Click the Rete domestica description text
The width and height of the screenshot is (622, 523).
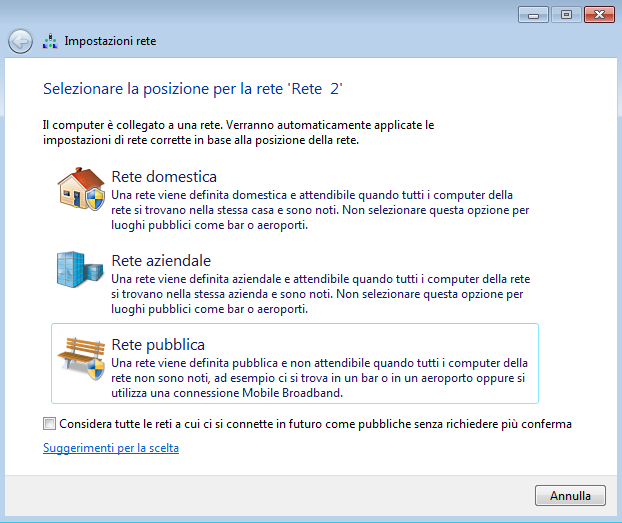[320, 210]
